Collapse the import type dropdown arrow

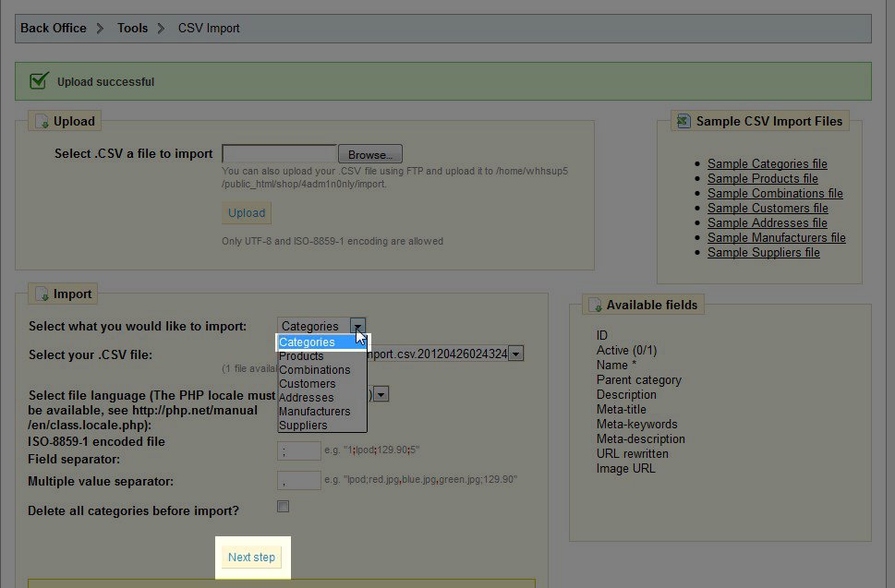tap(357, 326)
